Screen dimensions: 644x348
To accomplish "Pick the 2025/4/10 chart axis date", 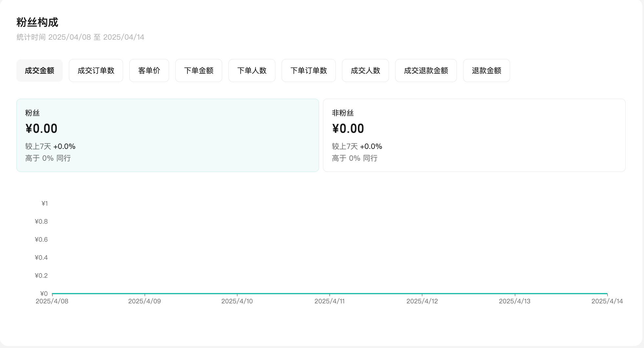I will 237,301.
